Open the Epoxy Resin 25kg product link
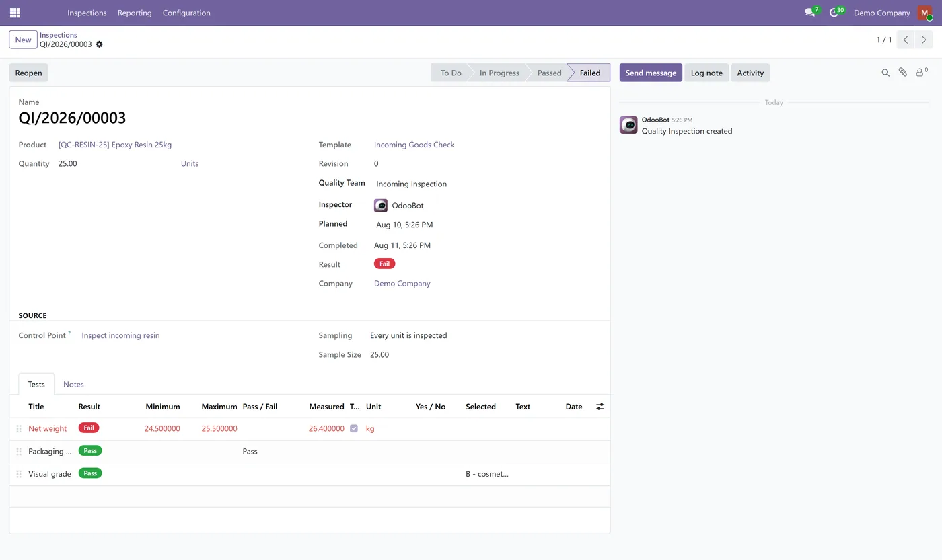This screenshot has height=560, width=942. pos(115,145)
